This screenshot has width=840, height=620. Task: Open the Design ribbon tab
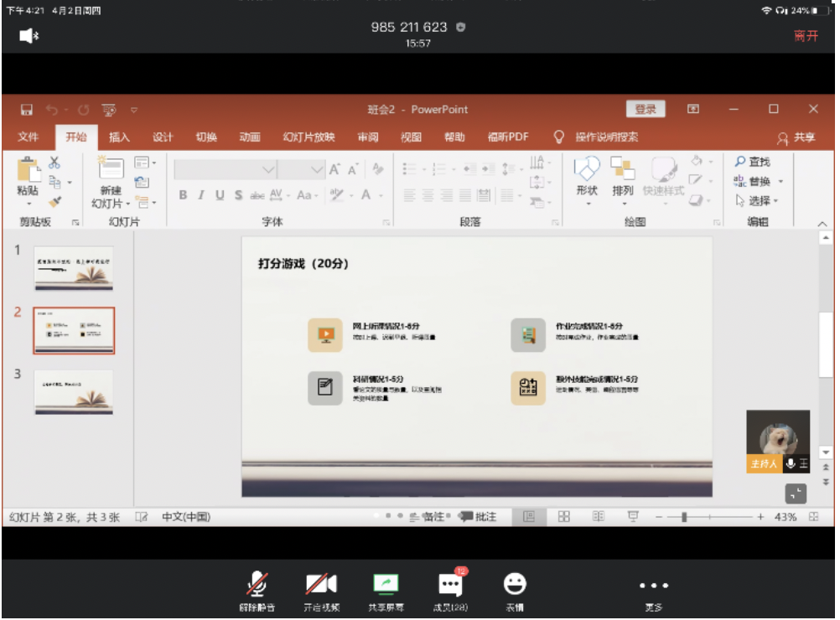click(163, 137)
